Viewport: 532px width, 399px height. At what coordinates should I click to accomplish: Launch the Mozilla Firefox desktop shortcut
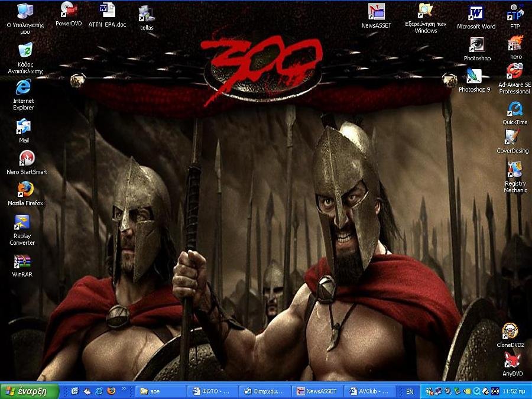pyautogui.click(x=25, y=194)
